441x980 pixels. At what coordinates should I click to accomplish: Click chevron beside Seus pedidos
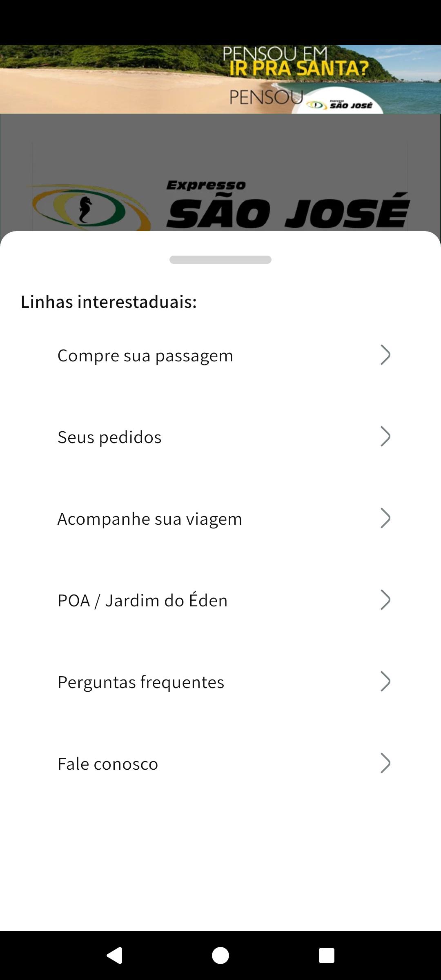pos(385,437)
